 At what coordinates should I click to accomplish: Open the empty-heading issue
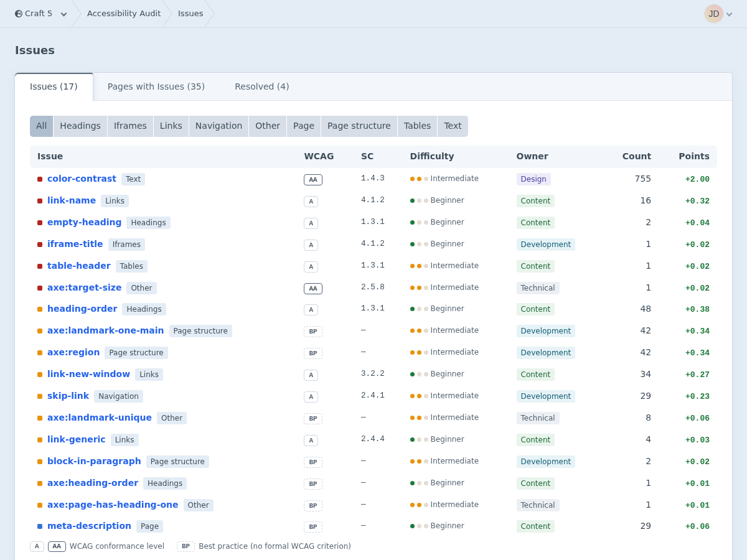85,222
